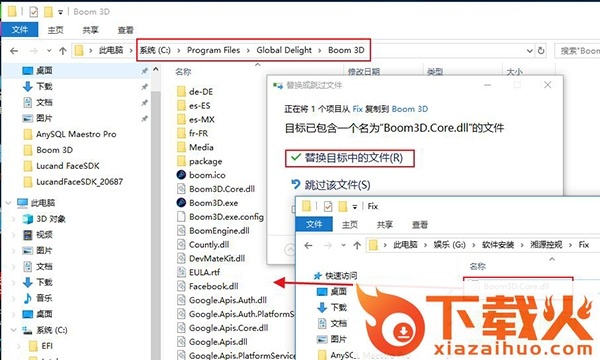600x360 pixels.
Task: Go up one folder in Boom 3D window
Action: tap(63, 50)
